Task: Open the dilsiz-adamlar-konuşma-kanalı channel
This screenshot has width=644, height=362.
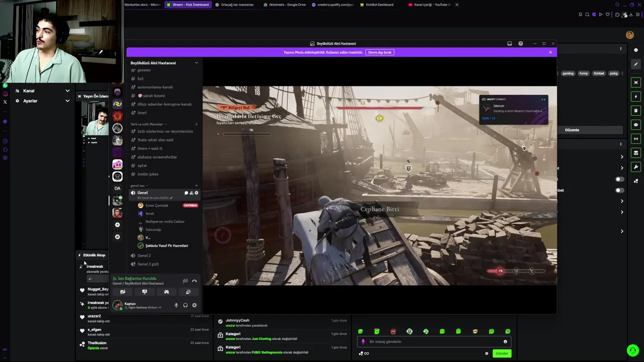Action: click(x=164, y=104)
